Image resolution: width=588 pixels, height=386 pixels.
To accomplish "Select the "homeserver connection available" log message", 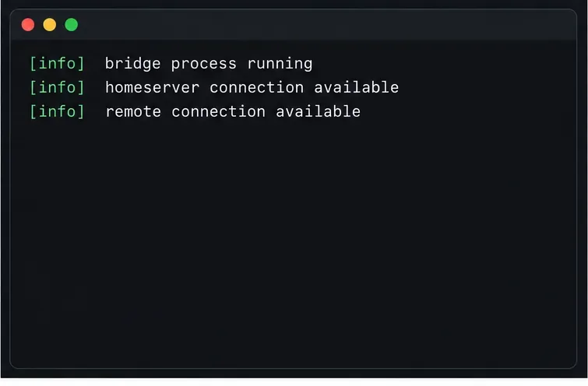I will 252,87.
